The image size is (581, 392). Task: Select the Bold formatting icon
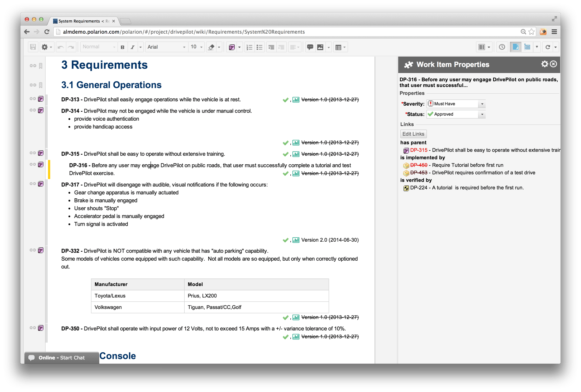[x=123, y=47]
